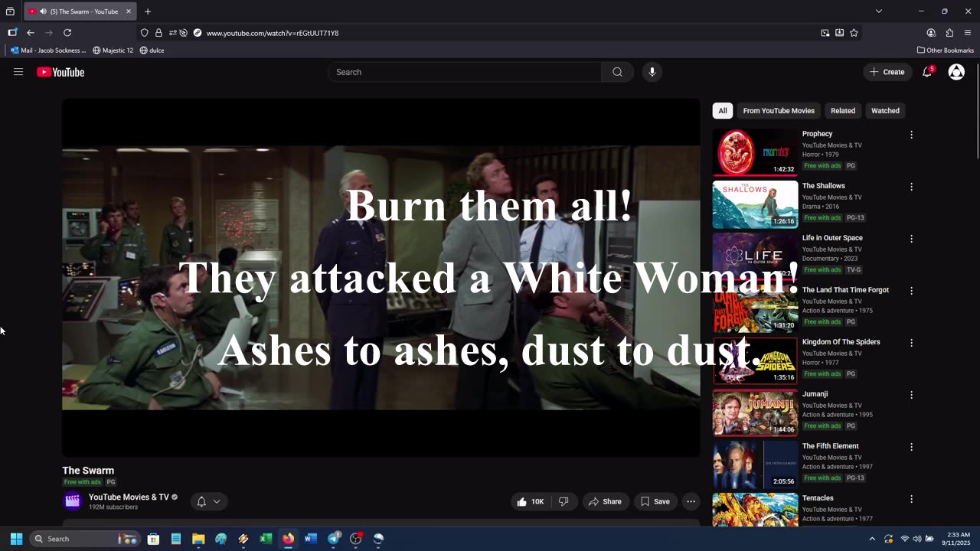The image size is (980, 551).
Task: Open Windows Start menu
Action: point(16,539)
